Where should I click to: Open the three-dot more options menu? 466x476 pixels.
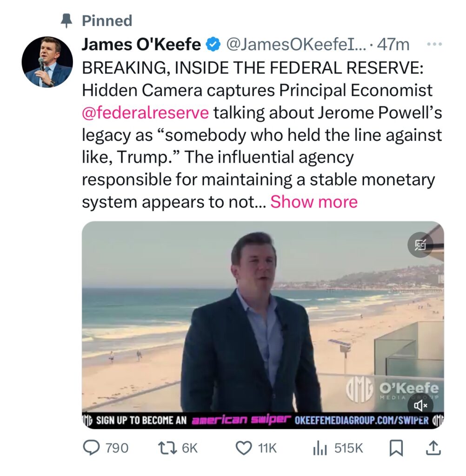click(433, 45)
